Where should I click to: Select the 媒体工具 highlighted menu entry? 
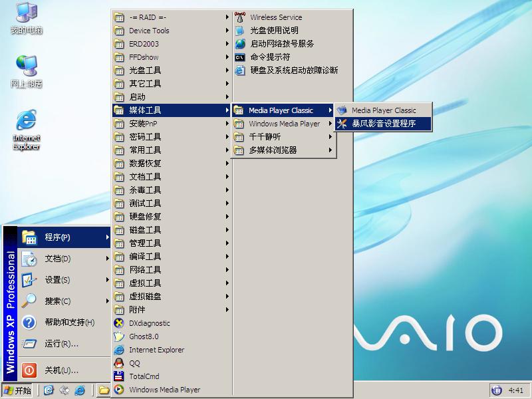[x=172, y=110]
